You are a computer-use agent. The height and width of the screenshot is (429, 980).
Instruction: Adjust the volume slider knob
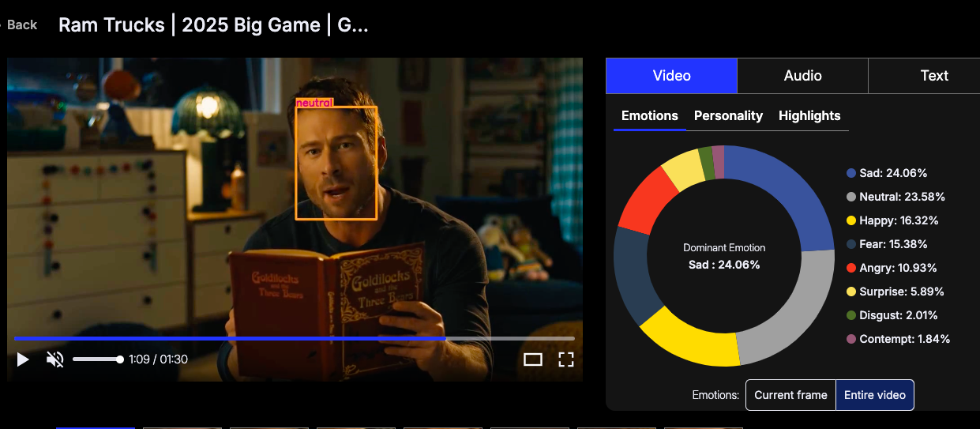pyautogui.click(x=120, y=359)
